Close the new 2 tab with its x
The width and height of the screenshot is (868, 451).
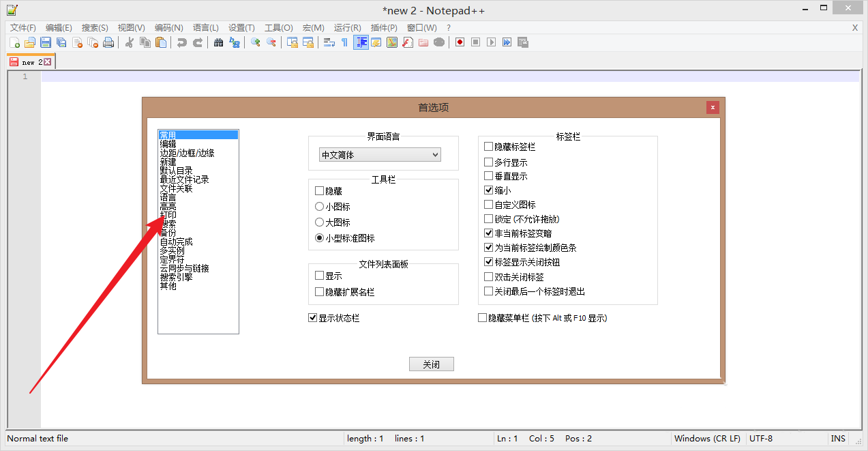coord(47,60)
